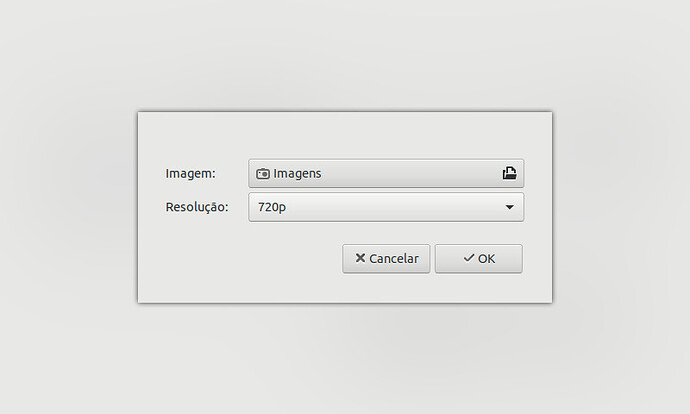This screenshot has height=414, width=690.
Task: Click the open-folder icon in the Imagem field
Action: pyautogui.click(x=510, y=173)
